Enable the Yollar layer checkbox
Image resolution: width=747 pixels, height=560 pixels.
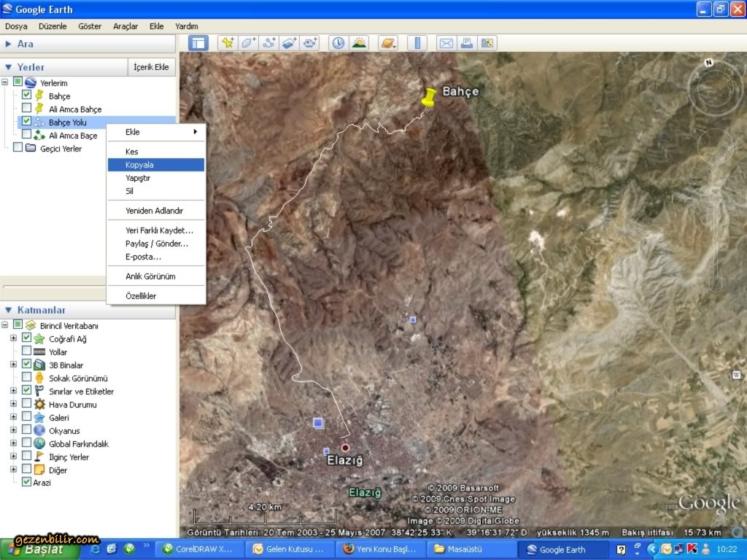[27, 351]
